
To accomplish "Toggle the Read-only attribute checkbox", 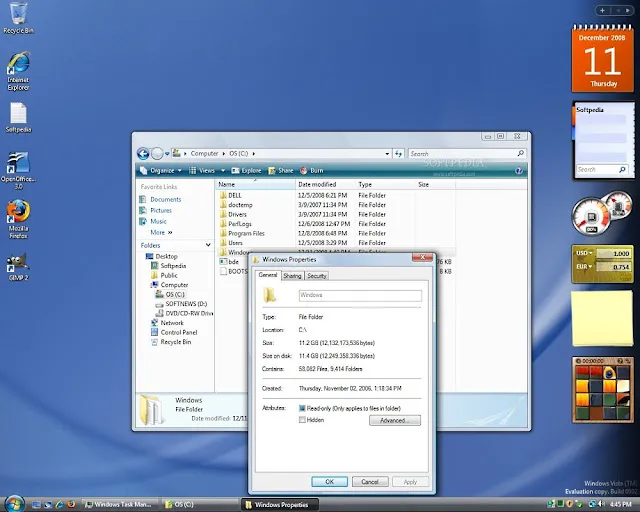I will (x=302, y=408).
